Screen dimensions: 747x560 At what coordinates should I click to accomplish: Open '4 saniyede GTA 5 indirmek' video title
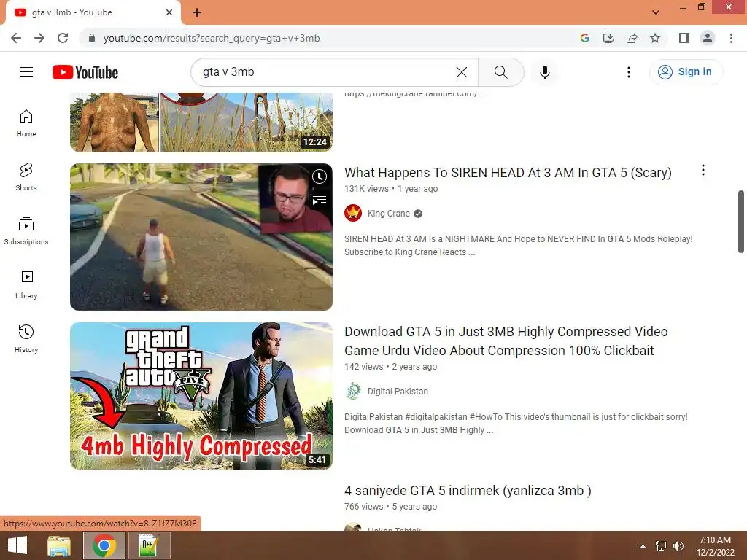[468, 491]
